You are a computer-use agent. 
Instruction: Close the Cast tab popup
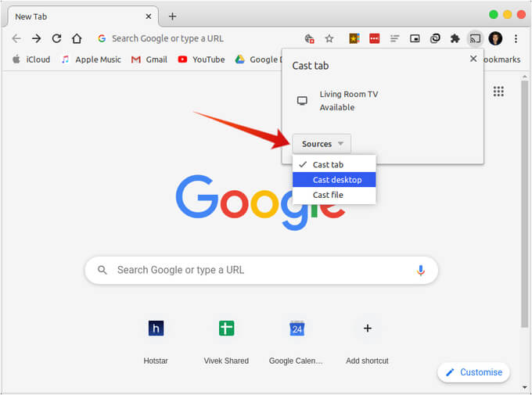(473, 59)
